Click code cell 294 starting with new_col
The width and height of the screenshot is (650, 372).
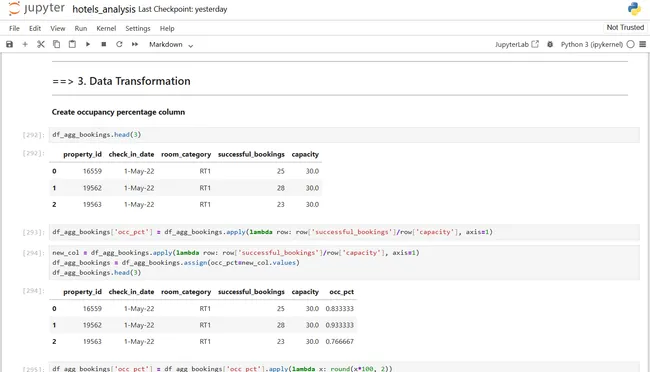pyautogui.click(x=344, y=263)
